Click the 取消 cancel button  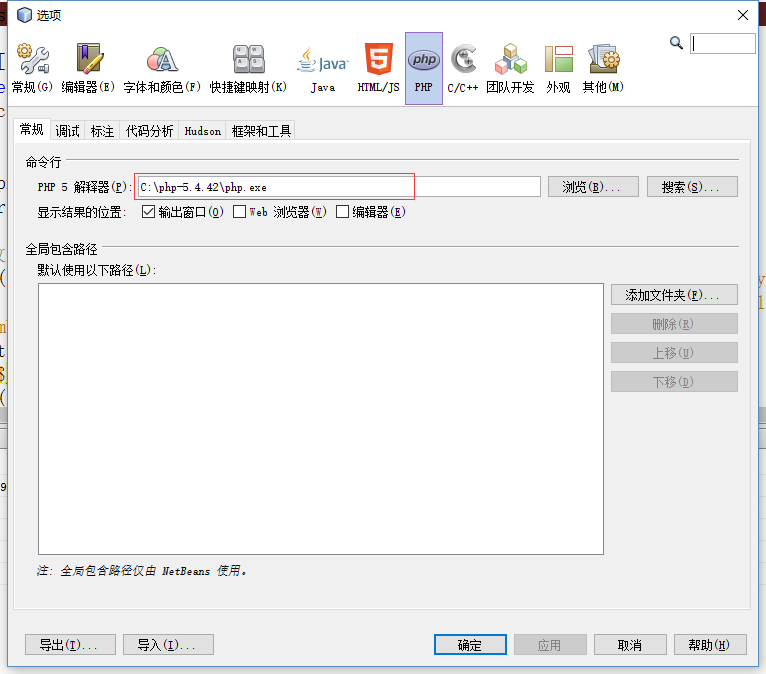(x=630, y=645)
